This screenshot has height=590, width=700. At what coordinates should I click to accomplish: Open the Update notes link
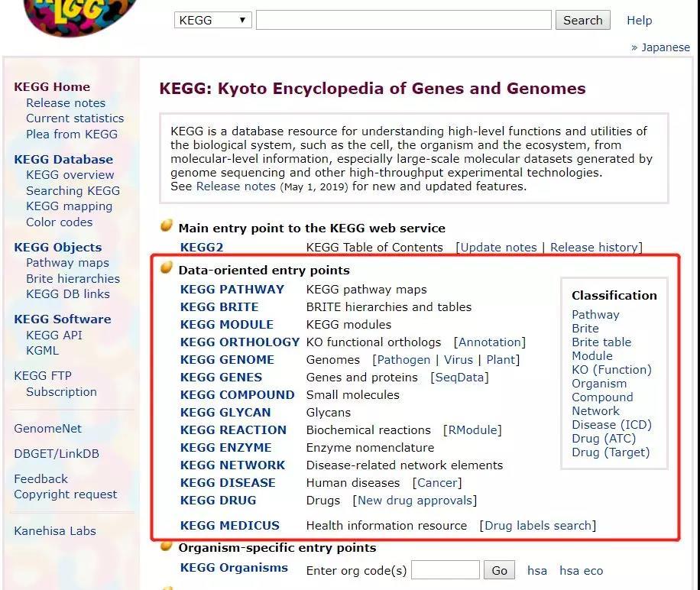coord(499,248)
